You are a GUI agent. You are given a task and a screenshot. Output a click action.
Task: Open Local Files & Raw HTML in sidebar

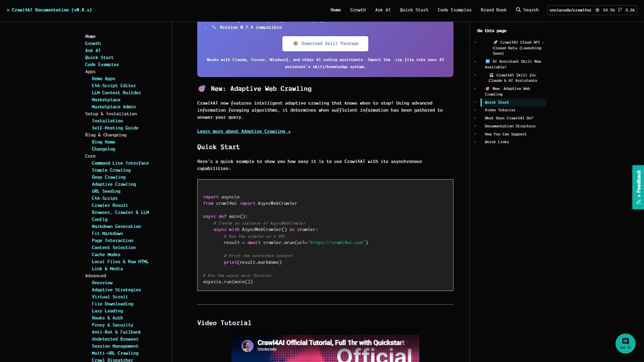point(120,261)
